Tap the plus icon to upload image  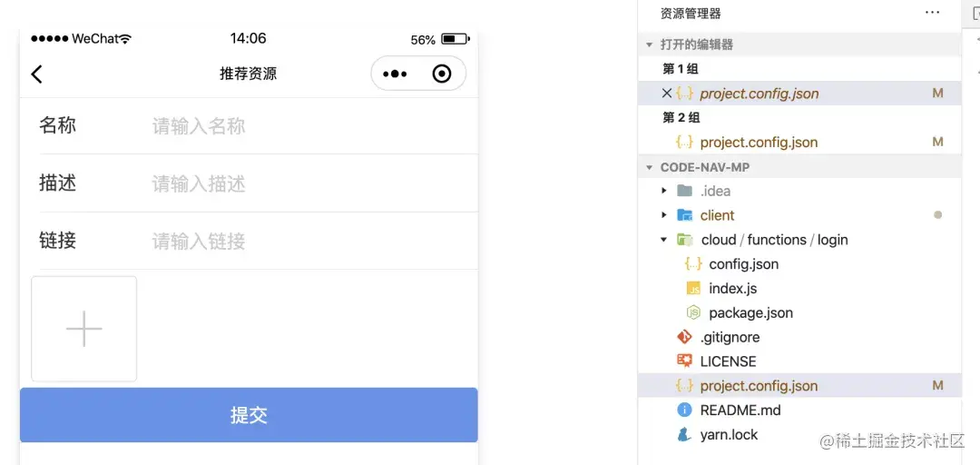[x=83, y=329]
